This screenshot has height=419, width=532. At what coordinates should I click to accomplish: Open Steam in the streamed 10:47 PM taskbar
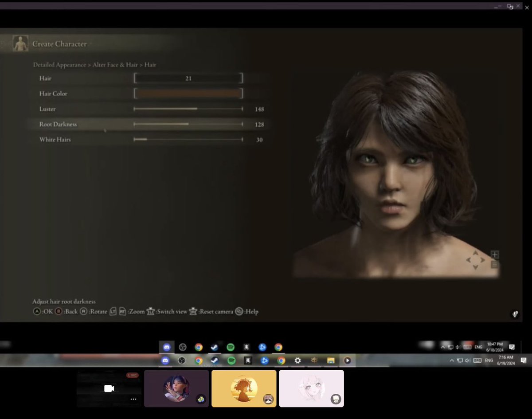click(x=214, y=347)
